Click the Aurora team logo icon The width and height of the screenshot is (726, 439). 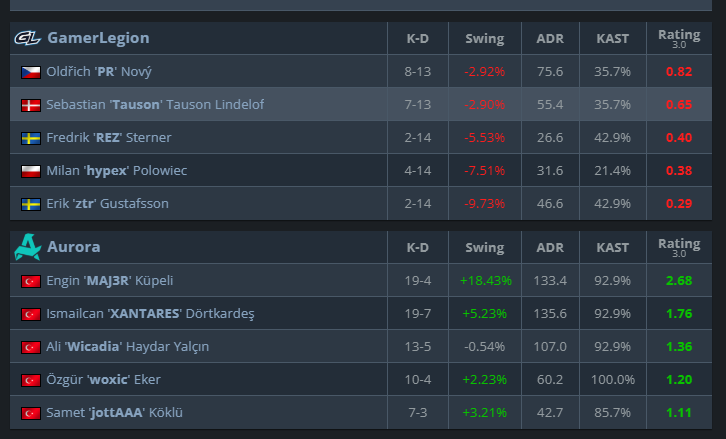pyautogui.click(x=27, y=247)
